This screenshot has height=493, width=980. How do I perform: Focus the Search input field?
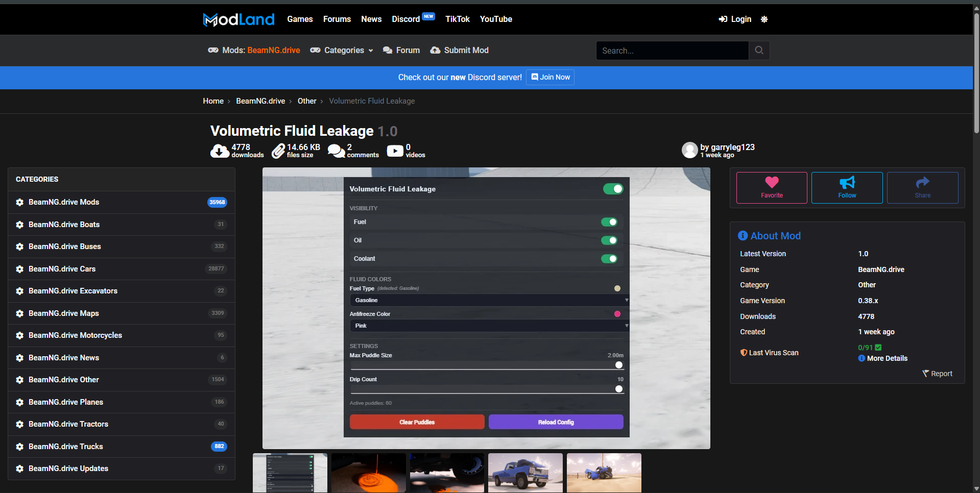point(673,51)
